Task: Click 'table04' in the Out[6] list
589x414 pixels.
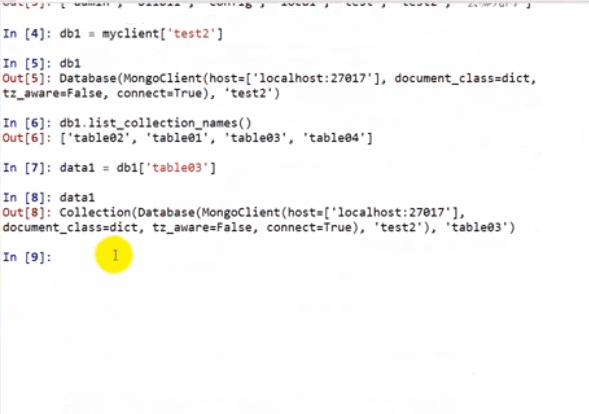Action: coord(334,138)
